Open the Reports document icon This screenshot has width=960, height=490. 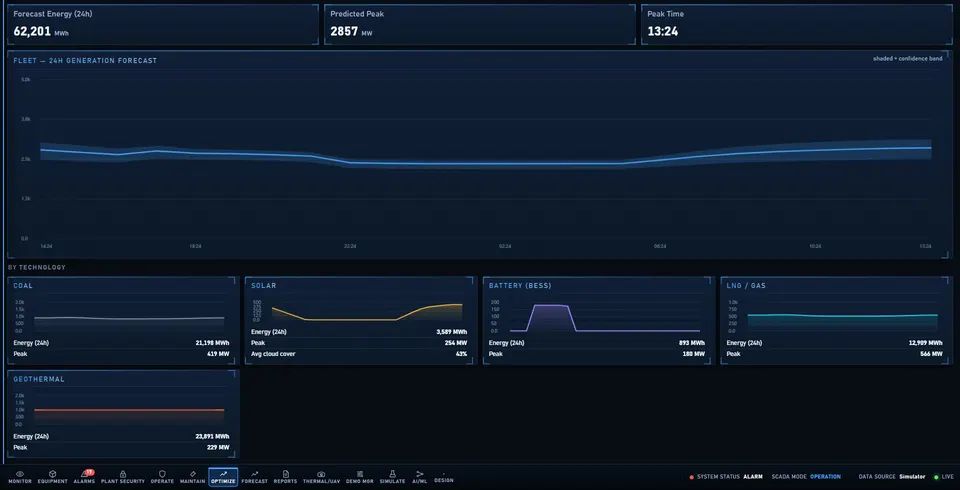[285, 474]
